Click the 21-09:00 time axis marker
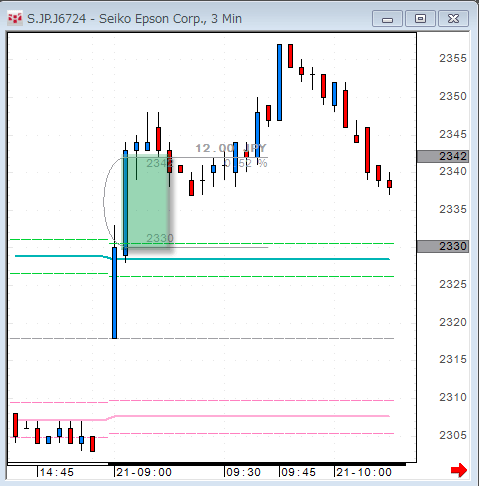This screenshot has width=479, height=486. 144,472
